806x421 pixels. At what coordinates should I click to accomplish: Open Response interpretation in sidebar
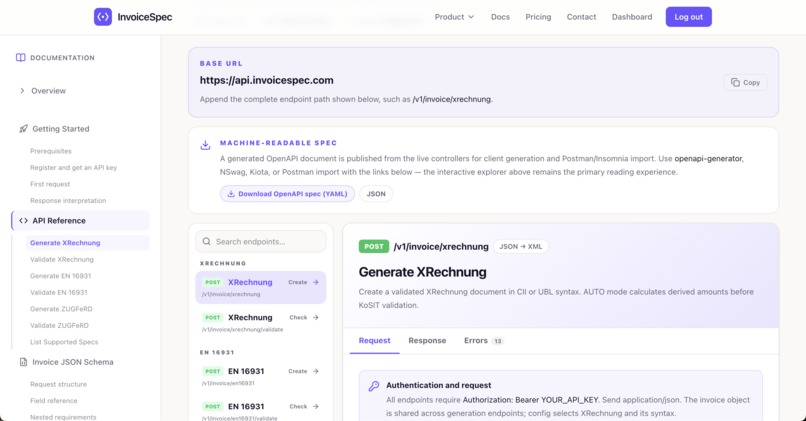(x=68, y=200)
